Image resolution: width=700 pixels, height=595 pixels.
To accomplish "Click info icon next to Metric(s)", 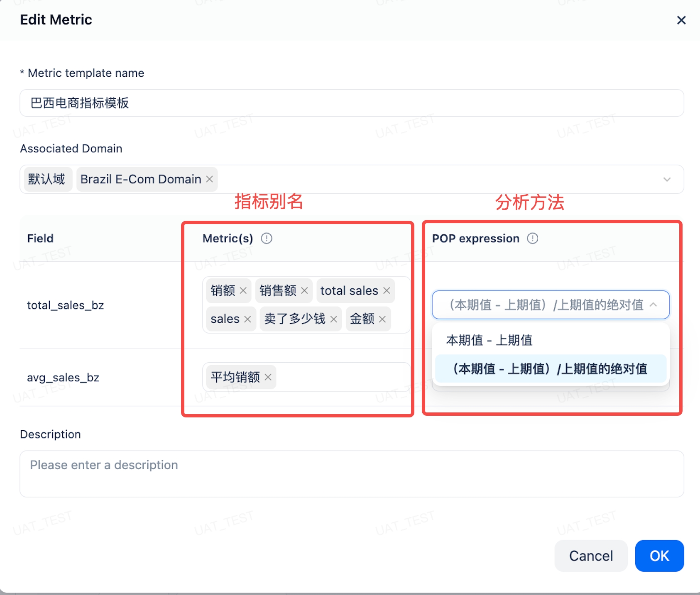I will (266, 239).
